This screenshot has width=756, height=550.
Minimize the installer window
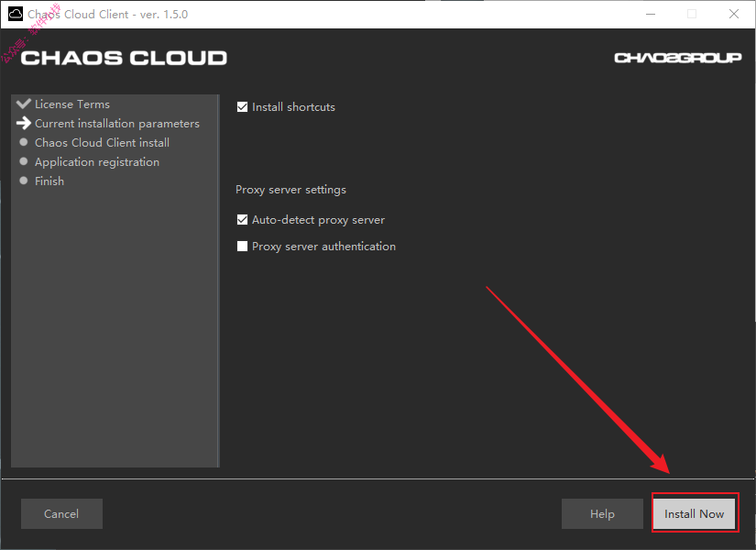651,14
